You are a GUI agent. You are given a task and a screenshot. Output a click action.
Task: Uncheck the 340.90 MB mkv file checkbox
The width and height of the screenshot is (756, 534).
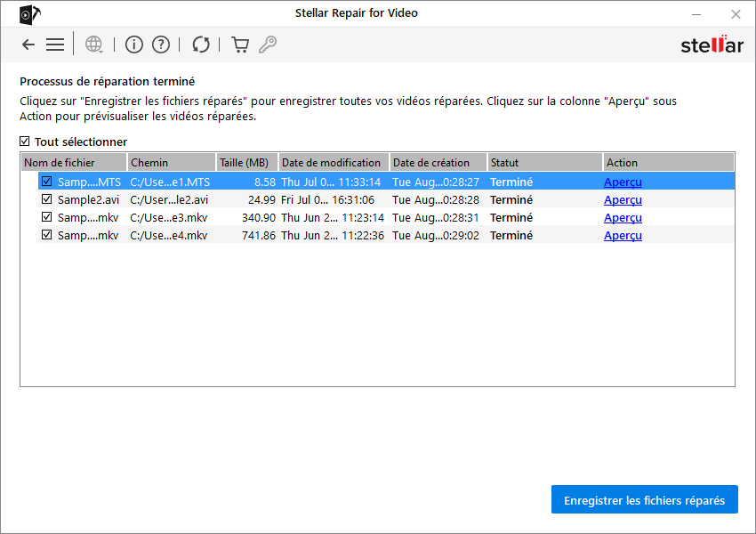(x=47, y=217)
